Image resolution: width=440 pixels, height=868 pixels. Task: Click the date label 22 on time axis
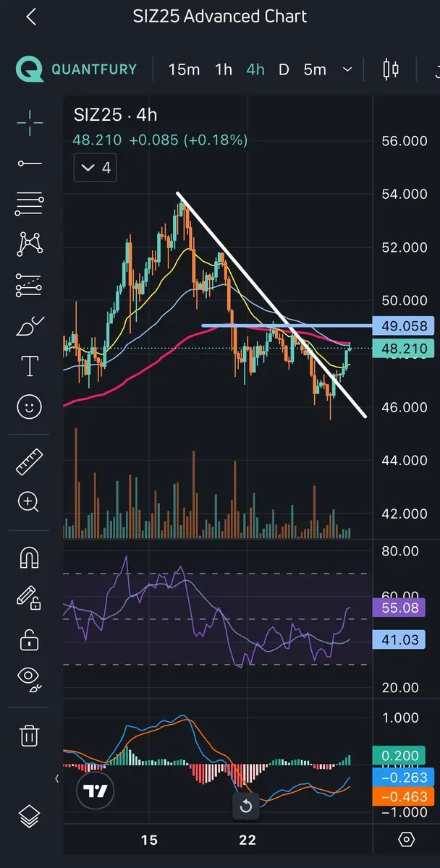tap(247, 840)
